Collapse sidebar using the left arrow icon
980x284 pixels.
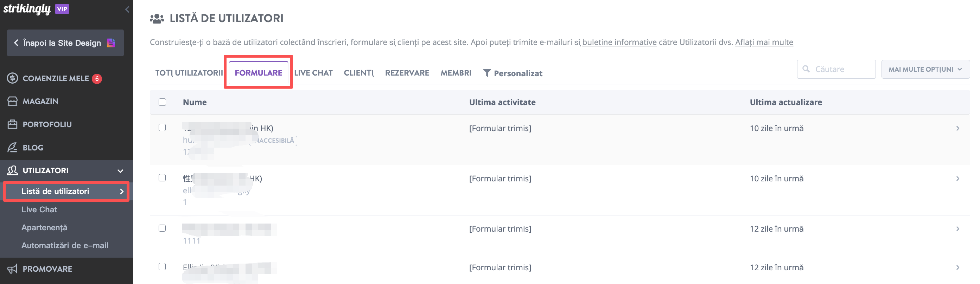(127, 9)
